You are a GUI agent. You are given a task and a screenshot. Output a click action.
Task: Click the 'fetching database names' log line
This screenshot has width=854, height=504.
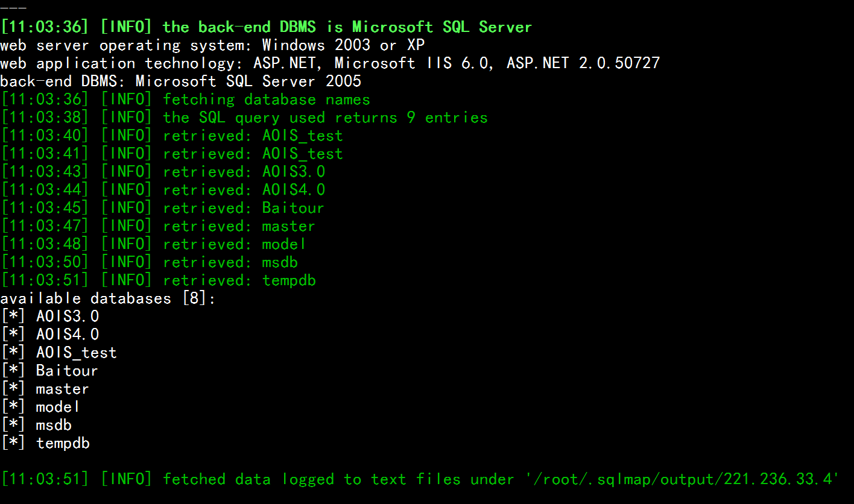click(x=185, y=99)
